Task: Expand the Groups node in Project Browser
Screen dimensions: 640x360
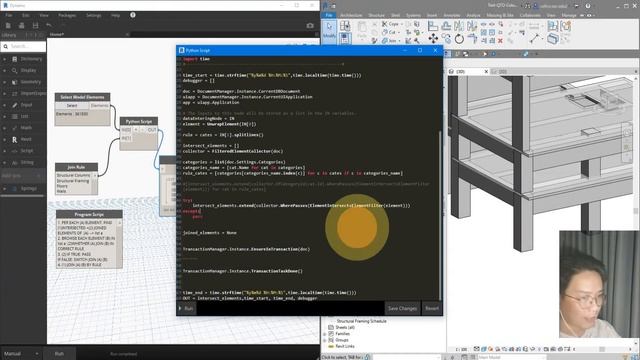Action: [x=325, y=340]
